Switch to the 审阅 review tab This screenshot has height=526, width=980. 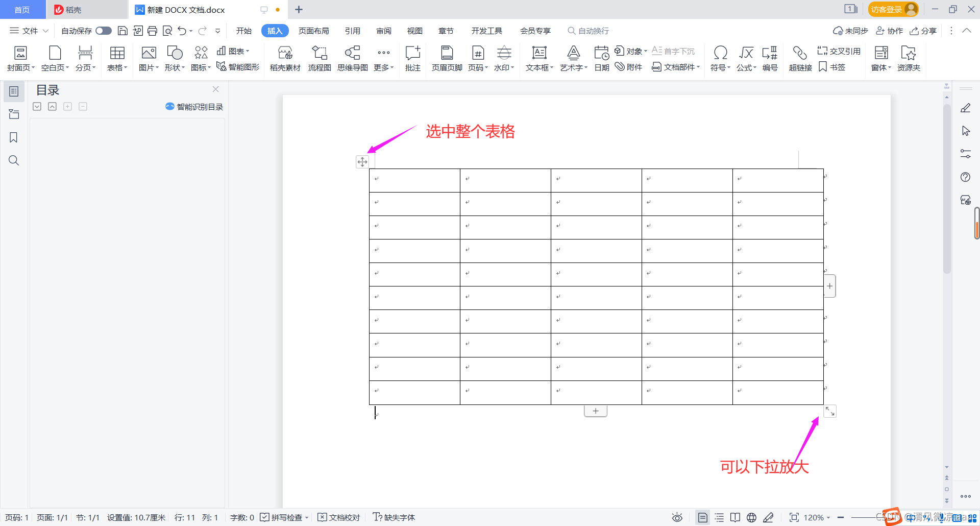(x=384, y=31)
